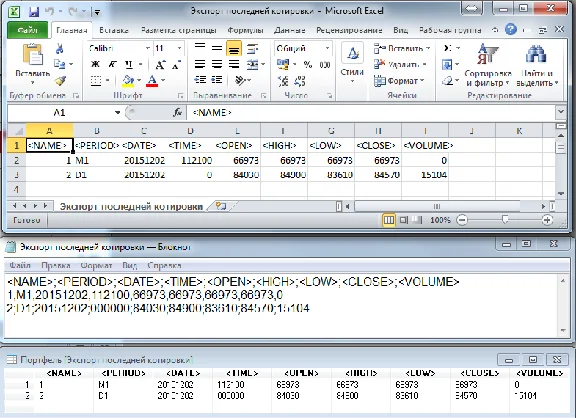Click the percent style icon
576x418 pixels.
[x=307, y=65]
